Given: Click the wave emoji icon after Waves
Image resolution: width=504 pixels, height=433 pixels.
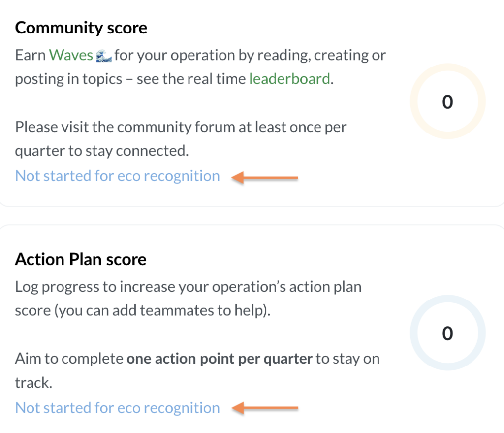Looking at the screenshot, I should (x=103, y=55).
